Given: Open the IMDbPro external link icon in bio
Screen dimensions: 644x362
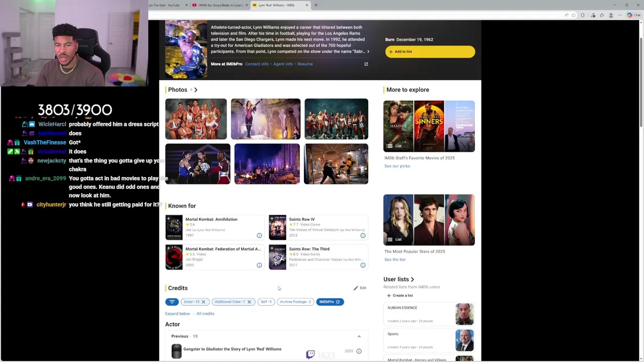Looking at the screenshot, I should pyautogui.click(x=366, y=64).
